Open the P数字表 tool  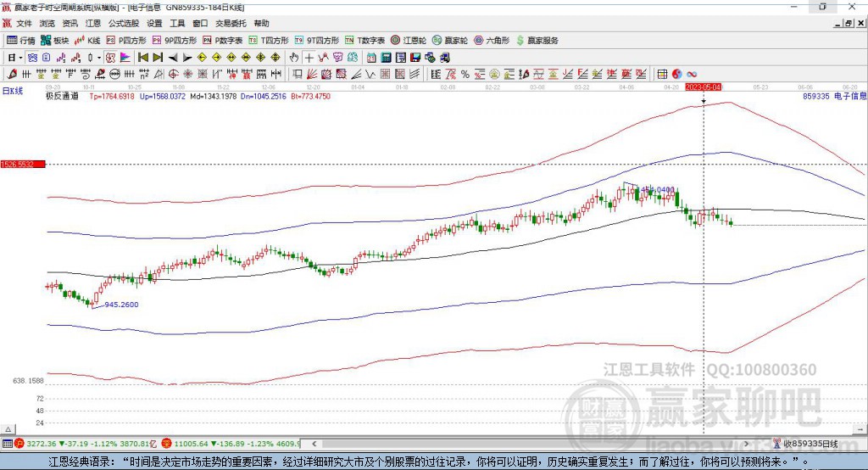coord(223,41)
